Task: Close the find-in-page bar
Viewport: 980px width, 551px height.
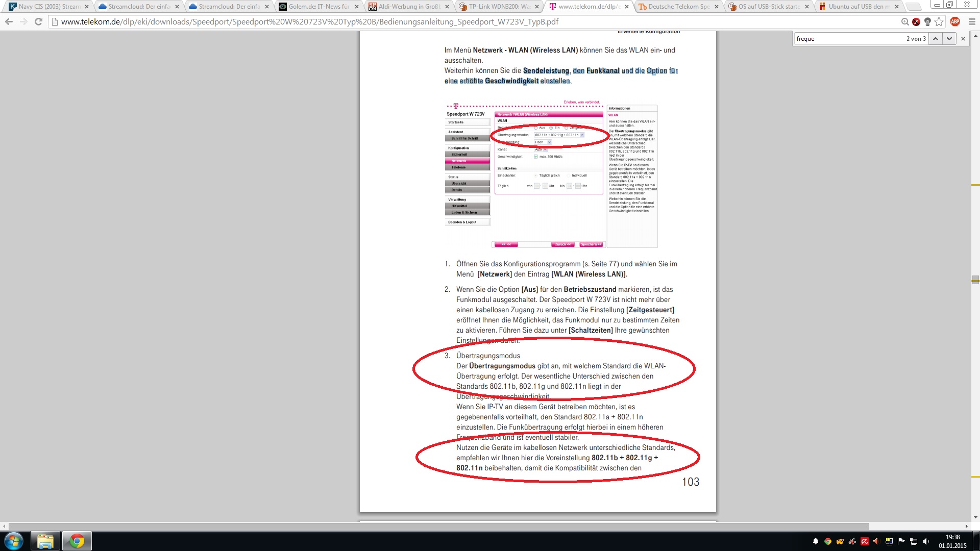Action: pyautogui.click(x=963, y=39)
